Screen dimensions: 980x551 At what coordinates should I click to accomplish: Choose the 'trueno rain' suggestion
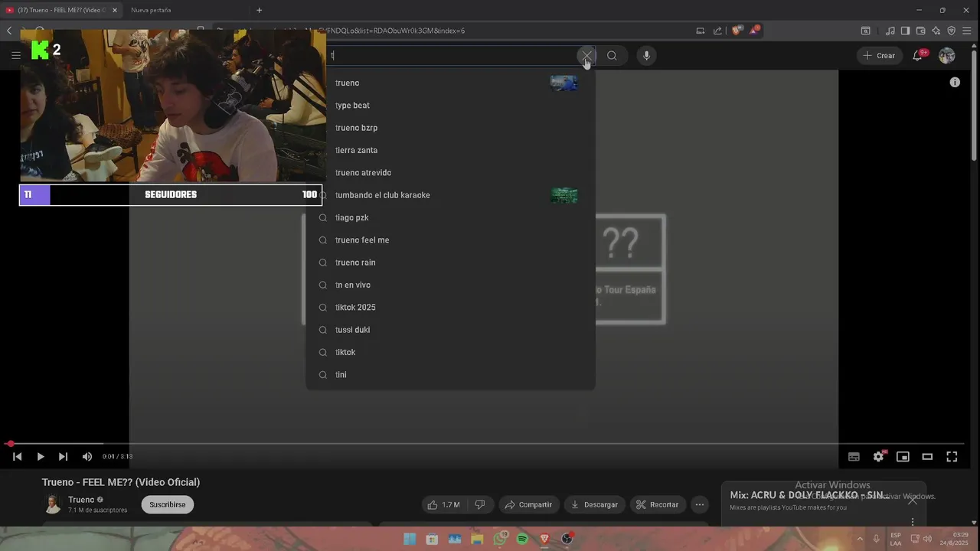(x=450, y=262)
